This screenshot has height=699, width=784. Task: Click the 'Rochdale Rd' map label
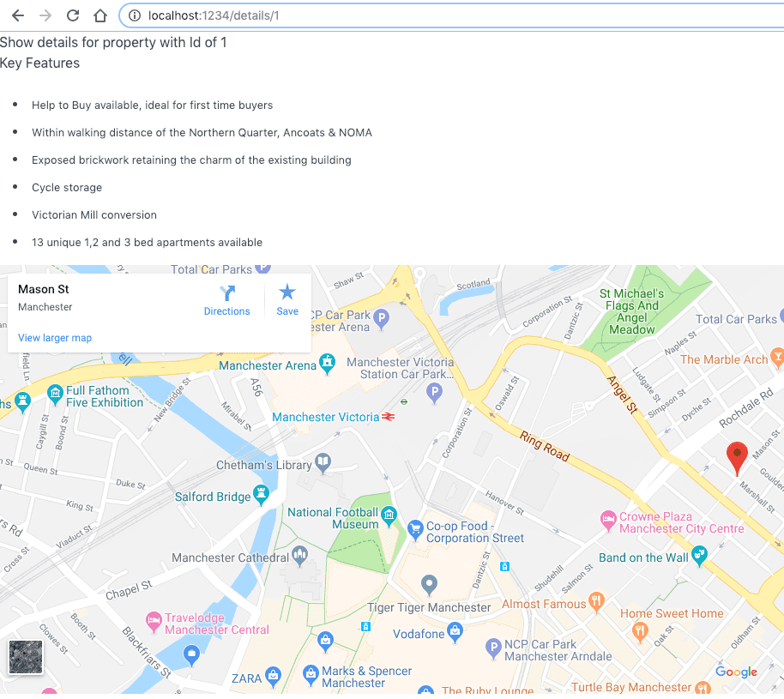(x=745, y=407)
